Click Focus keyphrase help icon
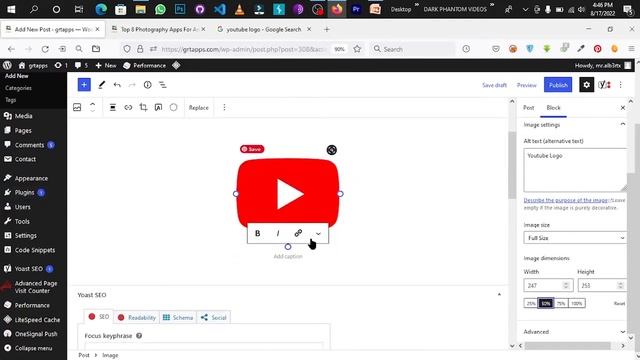 [x=139, y=336]
